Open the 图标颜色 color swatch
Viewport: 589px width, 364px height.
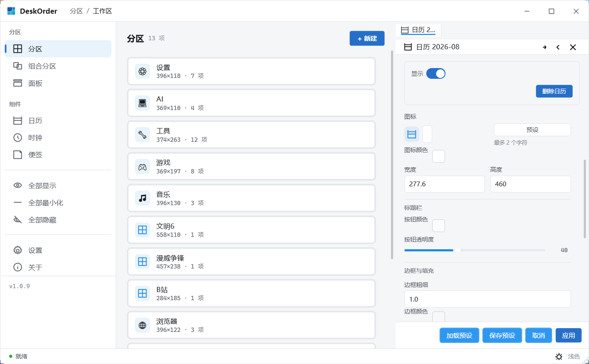[439, 156]
